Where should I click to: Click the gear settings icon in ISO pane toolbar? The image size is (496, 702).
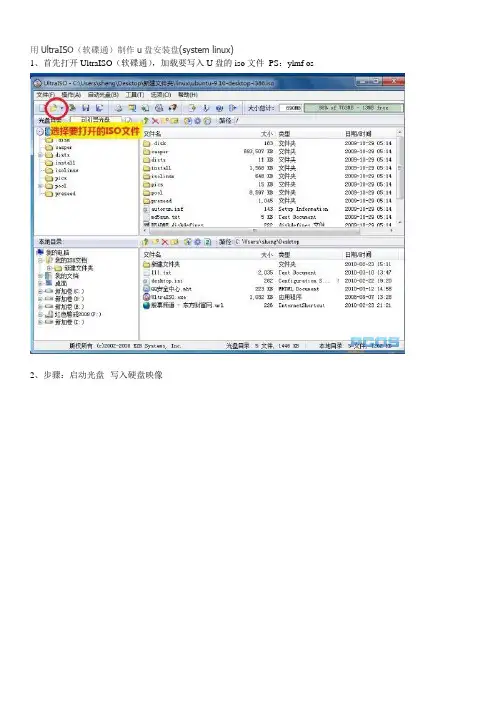(197, 121)
